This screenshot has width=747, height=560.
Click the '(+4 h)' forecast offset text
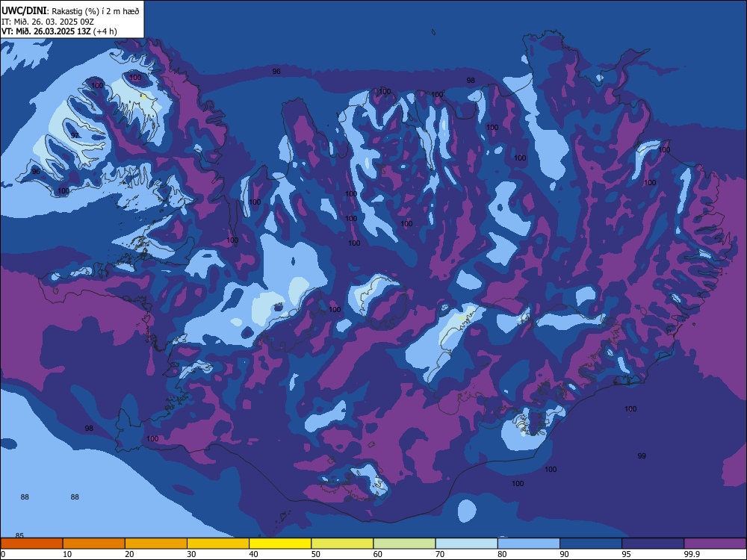pos(105,31)
